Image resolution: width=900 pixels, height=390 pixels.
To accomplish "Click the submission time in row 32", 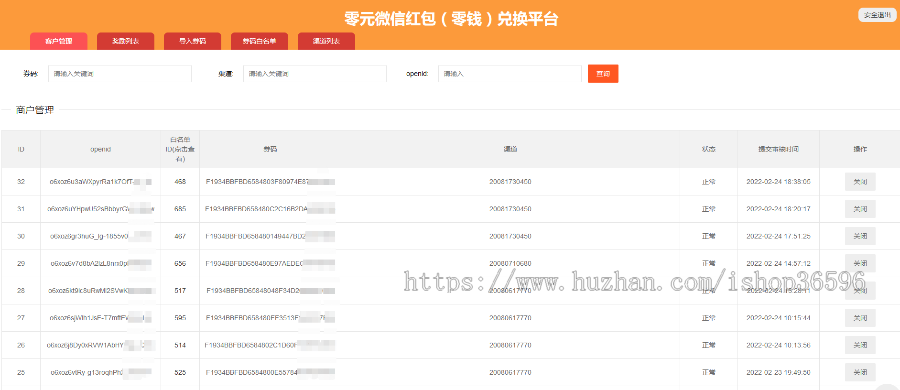I will pyautogui.click(x=778, y=182).
